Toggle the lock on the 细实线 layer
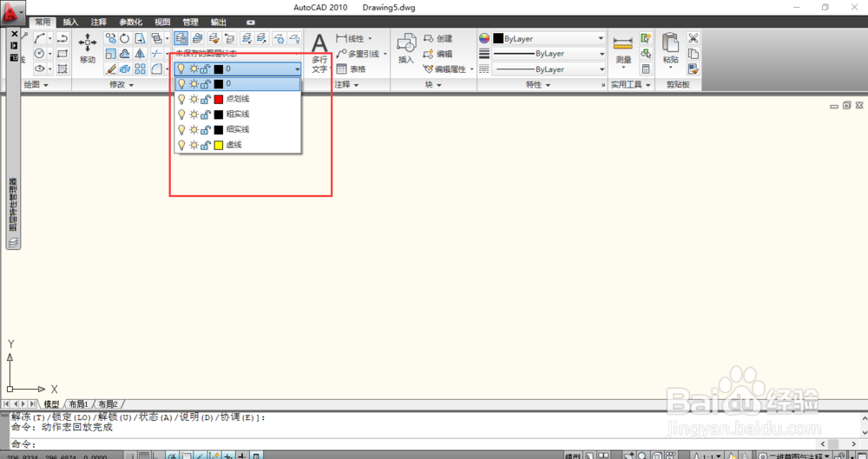 click(206, 129)
